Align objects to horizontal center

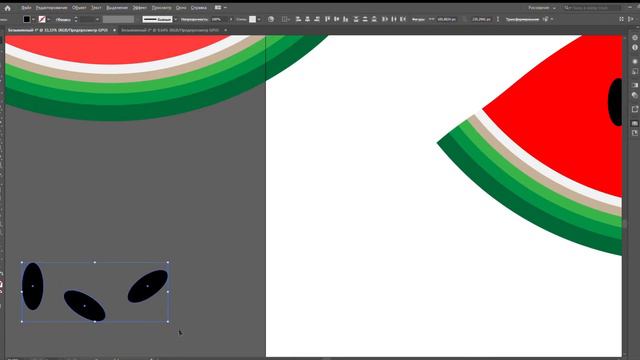click(x=307, y=19)
